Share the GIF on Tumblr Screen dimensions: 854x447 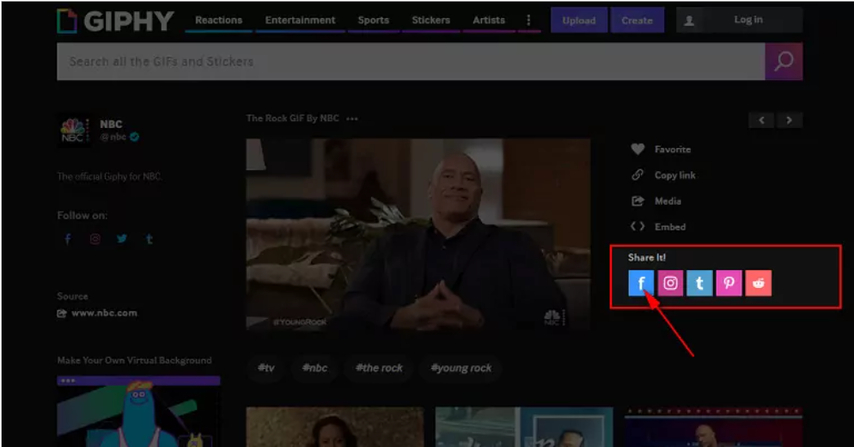click(x=700, y=283)
